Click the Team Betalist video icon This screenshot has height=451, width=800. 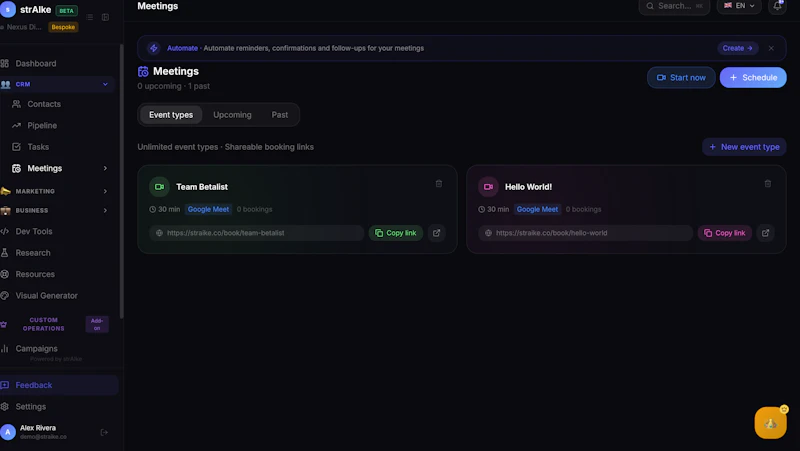click(159, 187)
